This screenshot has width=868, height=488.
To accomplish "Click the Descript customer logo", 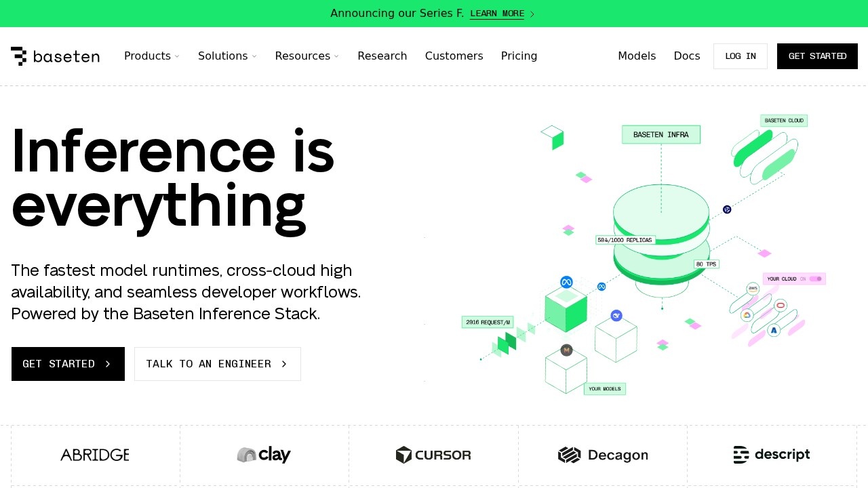I will tap(772, 455).
